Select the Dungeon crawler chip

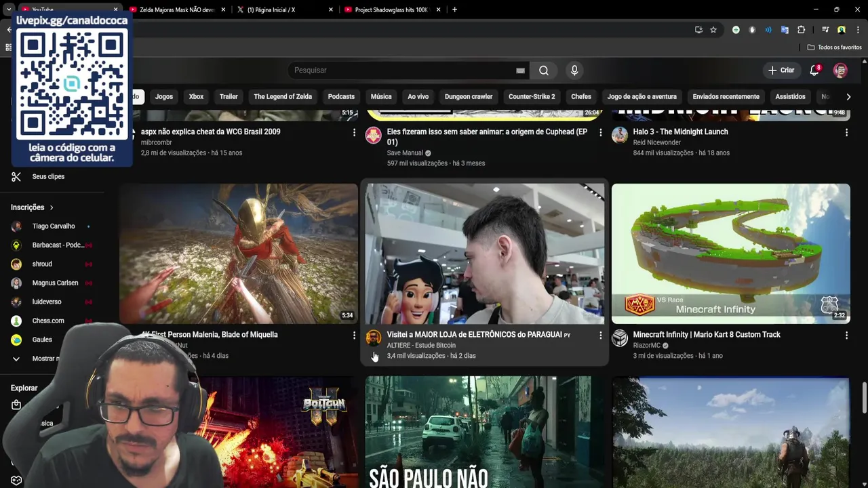tap(469, 96)
